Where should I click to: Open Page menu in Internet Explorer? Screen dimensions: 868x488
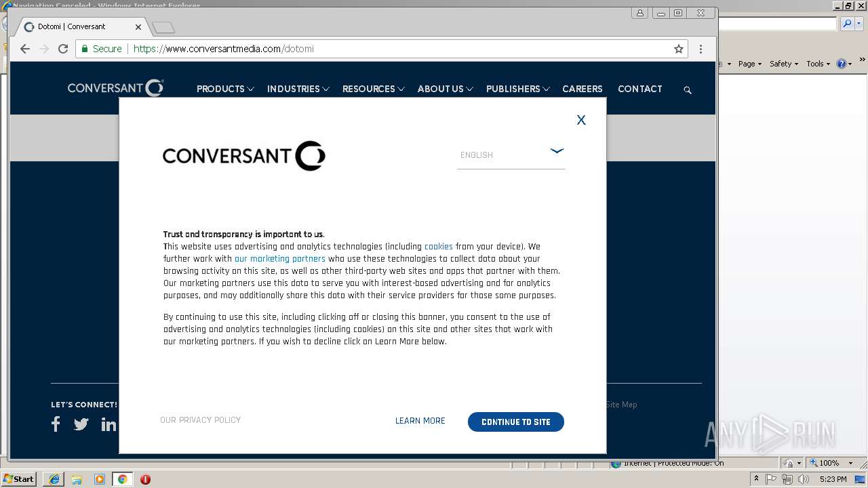click(750, 64)
